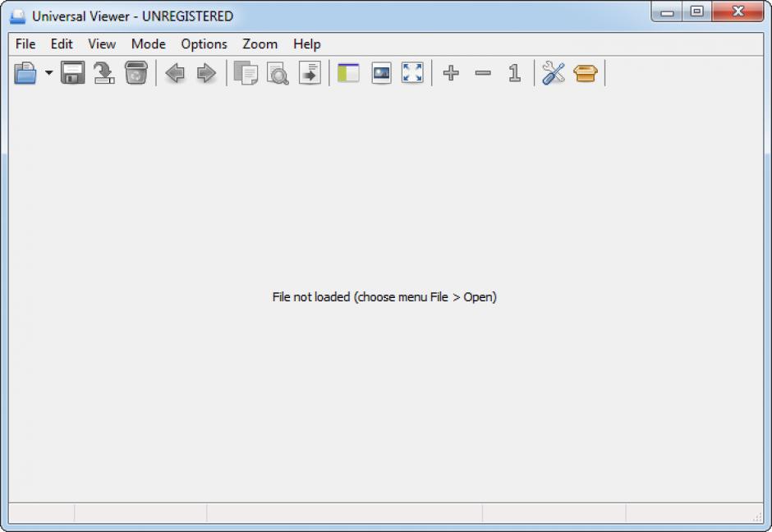Go to previous file with left arrow
The height and width of the screenshot is (532, 772).
(x=175, y=73)
